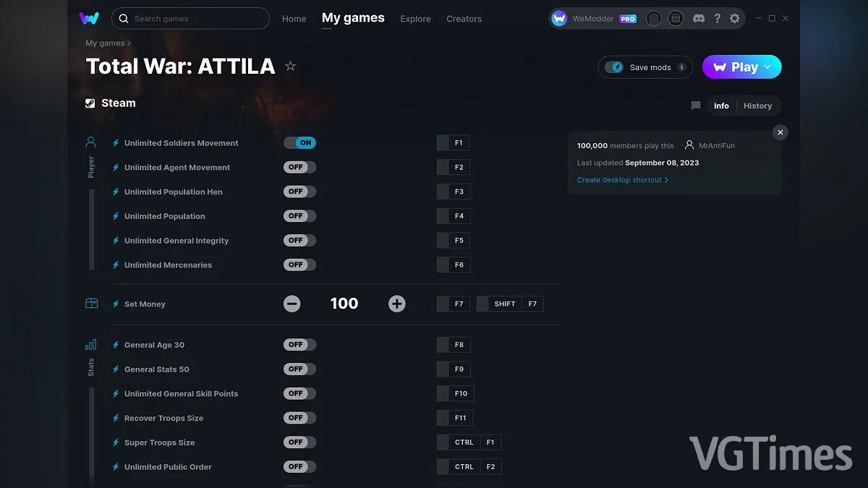
Task: Turn off Unlimited Soldiers Movement
Action: (299, 142)
